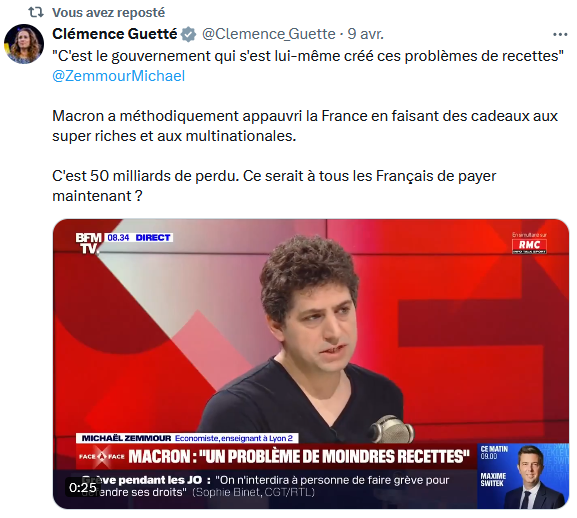This screenshot has height=518, width=577.
Task: Play the embedded BFM TV video
Action: (x=311, y=364)
